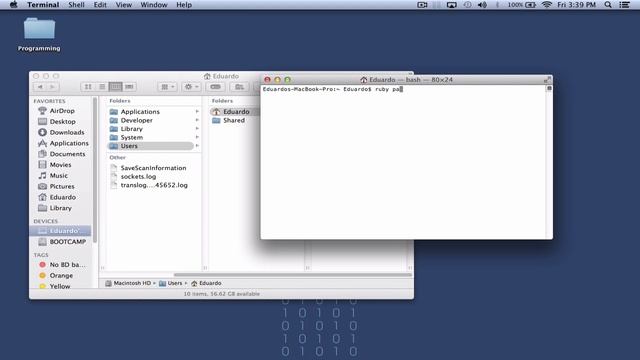Open the Window menu

[x=154, y=5]
